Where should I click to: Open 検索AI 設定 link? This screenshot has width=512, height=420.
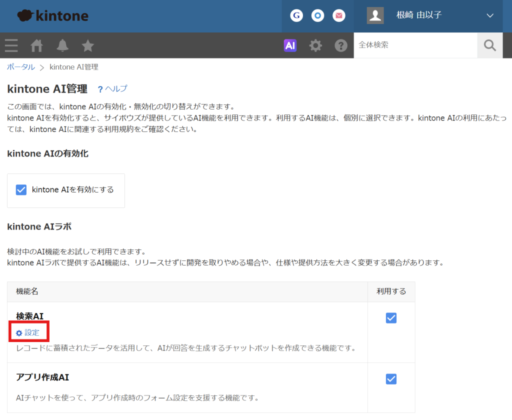coord(28,333)
